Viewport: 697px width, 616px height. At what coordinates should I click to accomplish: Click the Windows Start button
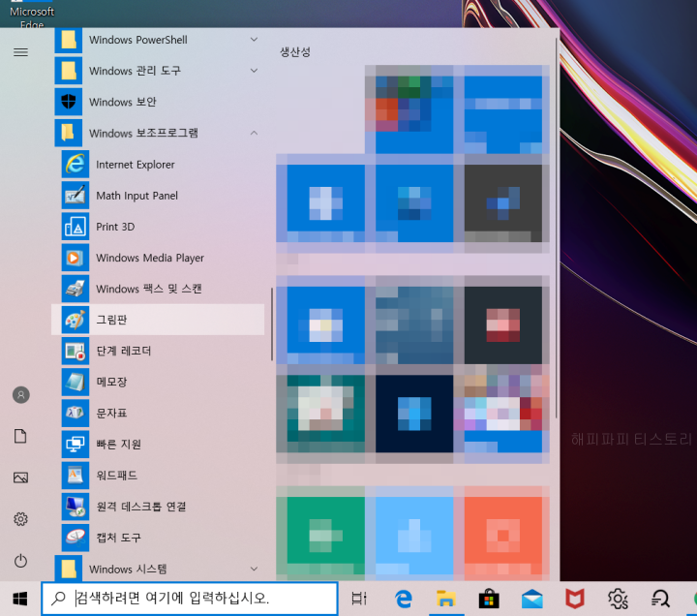click(x=20, y=599)
